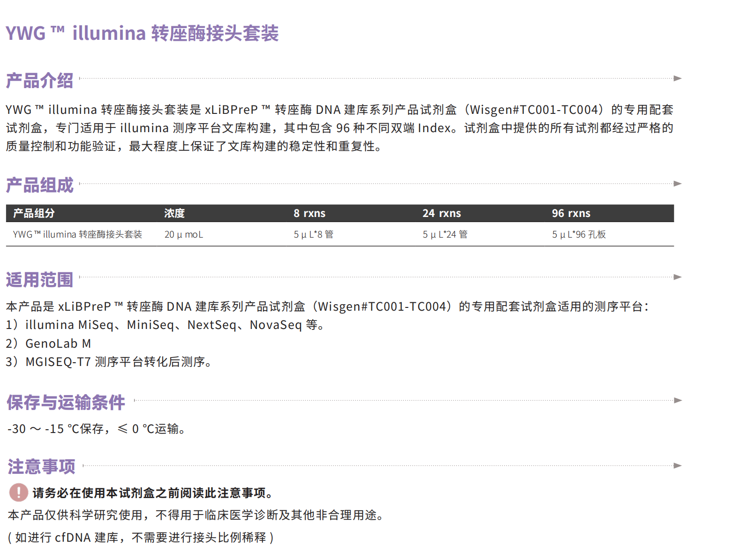Viewport: 741px width, 560px height.
Task: Click the title 'YWG ™ illumina 转座酶接头套装'
Action: 142,33
